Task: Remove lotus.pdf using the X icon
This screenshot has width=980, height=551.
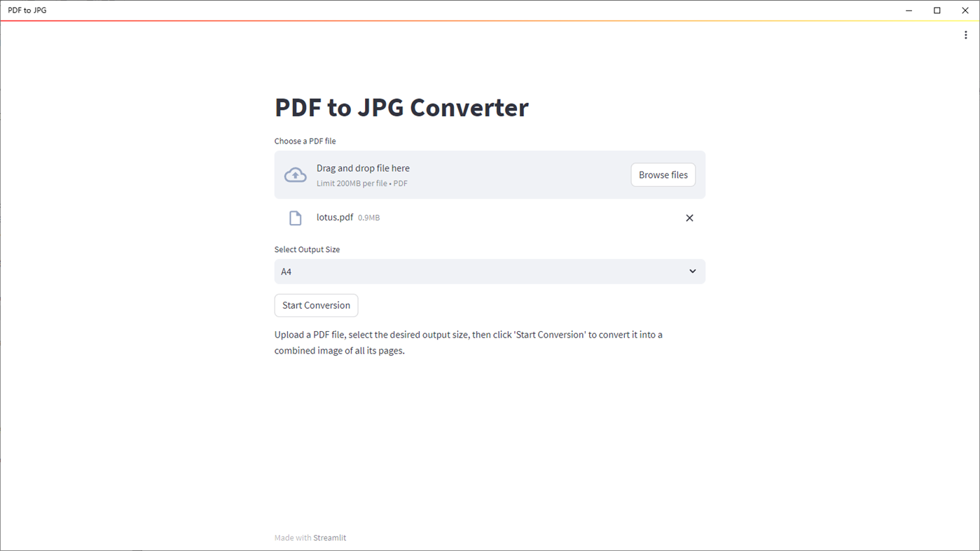Action: point(689,218)
